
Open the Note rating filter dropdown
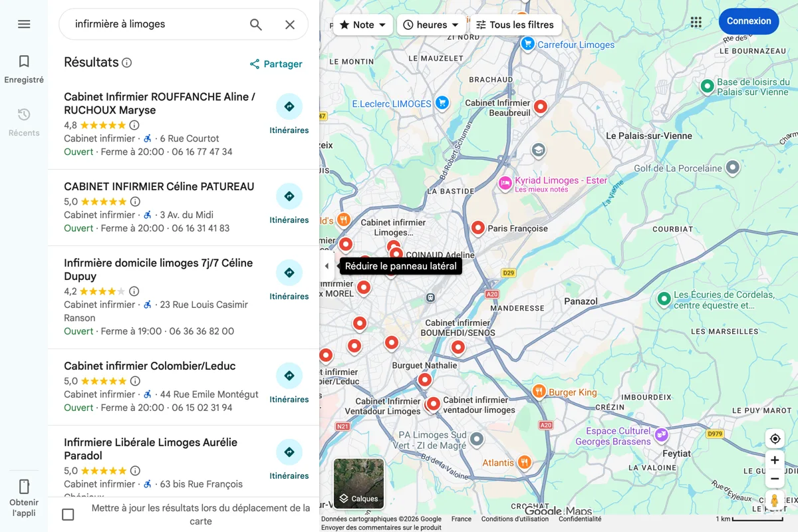click(362, 25)
